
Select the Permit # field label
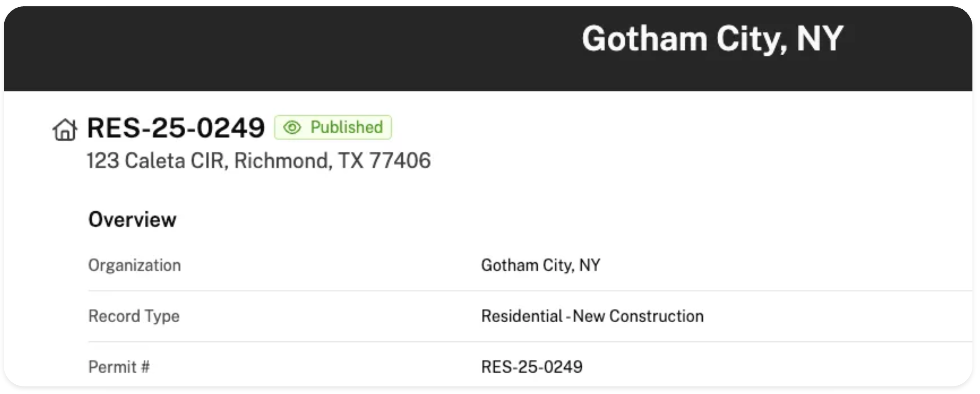pos(119,367)
